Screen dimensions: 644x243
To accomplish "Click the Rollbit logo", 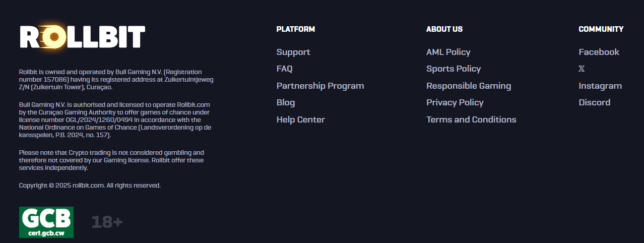I will (83, 37).
